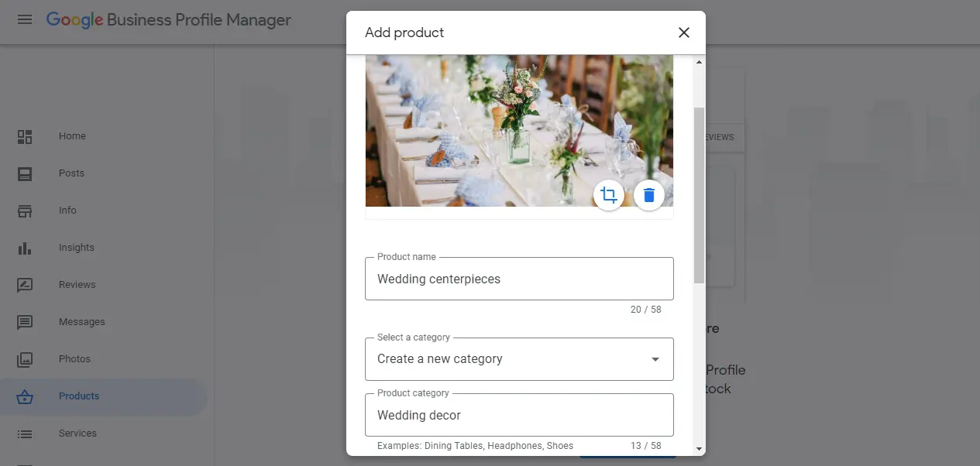
Task: Click the Photos sidebar icon
Action: coord(25,359)
